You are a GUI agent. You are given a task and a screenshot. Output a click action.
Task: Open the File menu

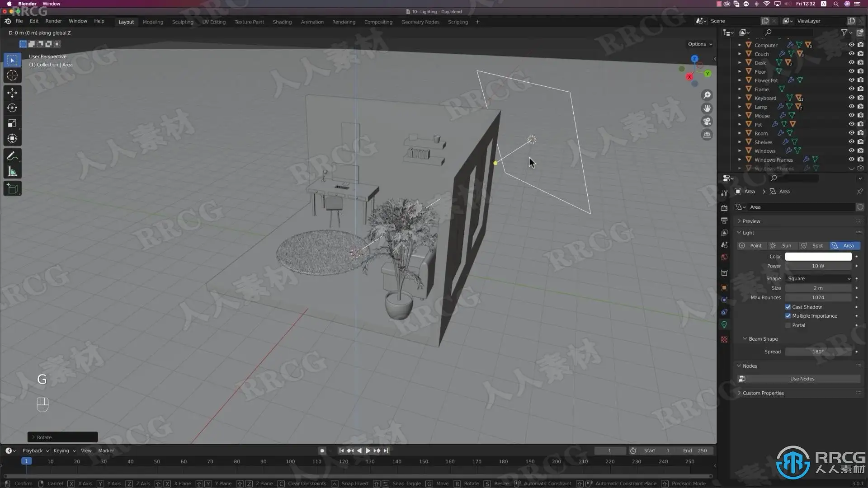pyautogui.click(x=19, y=21)
